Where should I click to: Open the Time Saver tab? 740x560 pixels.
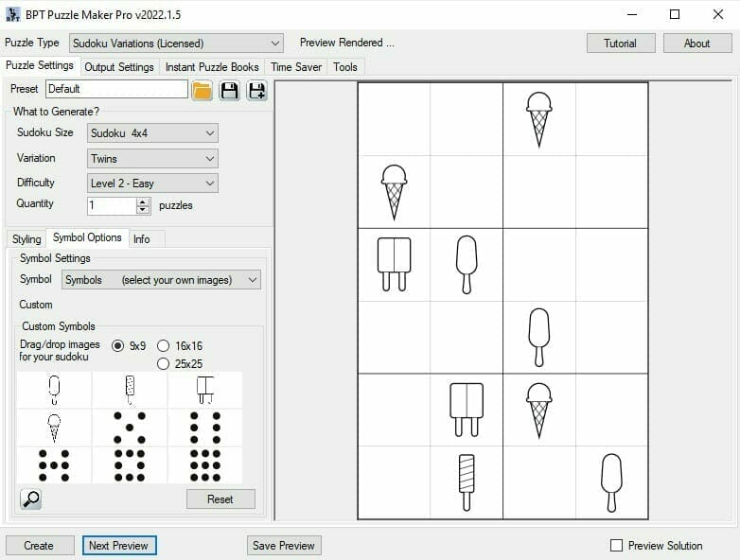click(296, 67)
